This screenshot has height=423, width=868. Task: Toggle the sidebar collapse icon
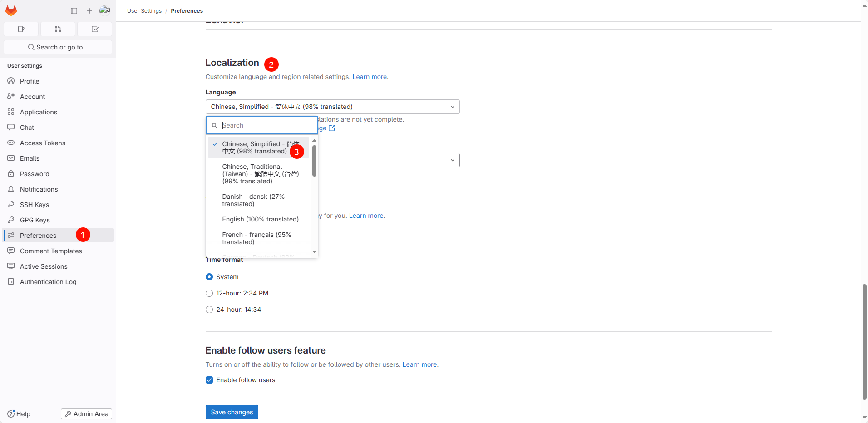74,11
